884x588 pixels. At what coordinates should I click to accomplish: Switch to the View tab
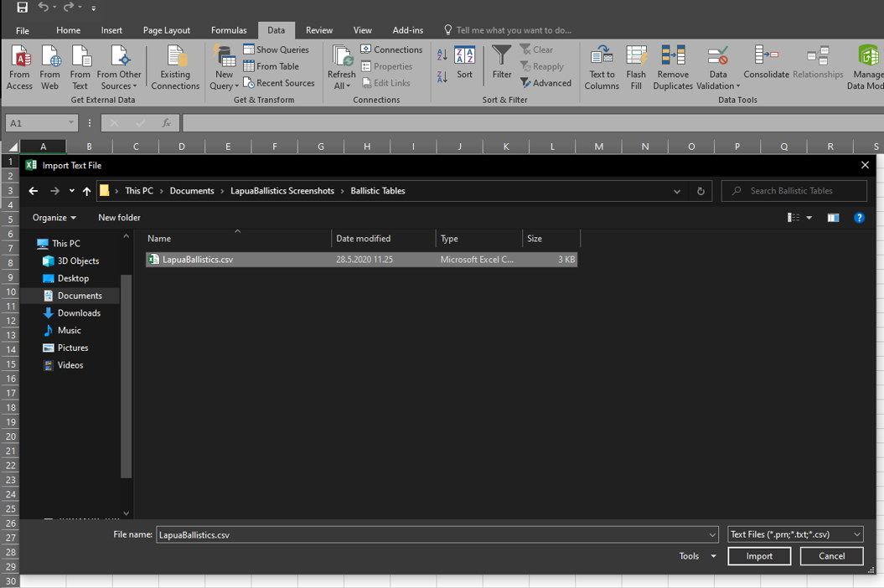(x=363, y=30)
